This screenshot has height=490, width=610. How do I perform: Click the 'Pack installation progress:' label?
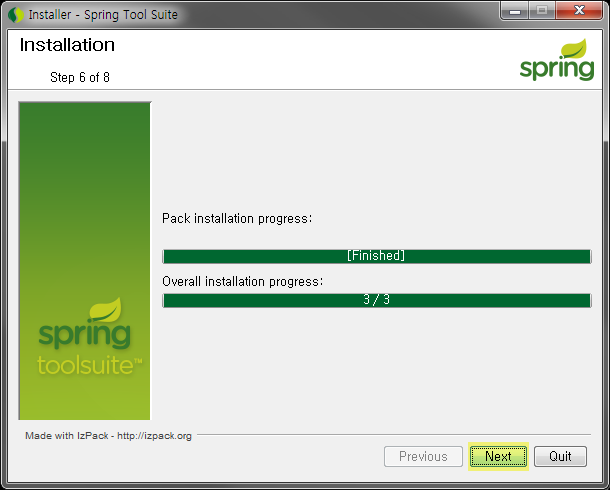pyautogui.click(x=237, y=219)
